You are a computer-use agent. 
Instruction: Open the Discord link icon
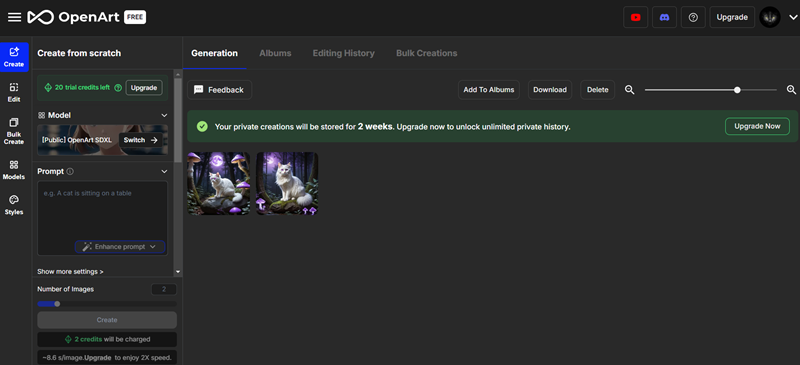[664, 17]
